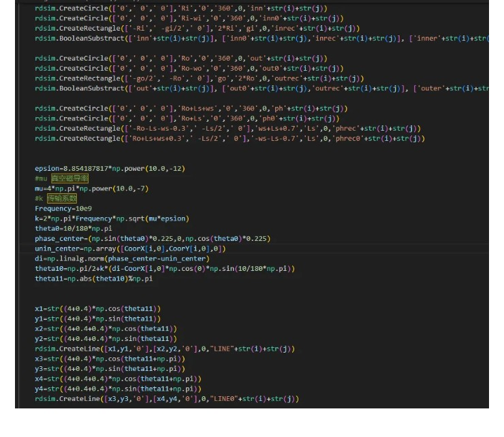This screenshot has height=437, width=504.
Task: Click the CreateRectangle line containing 'phrec0'
Action: 229,138
